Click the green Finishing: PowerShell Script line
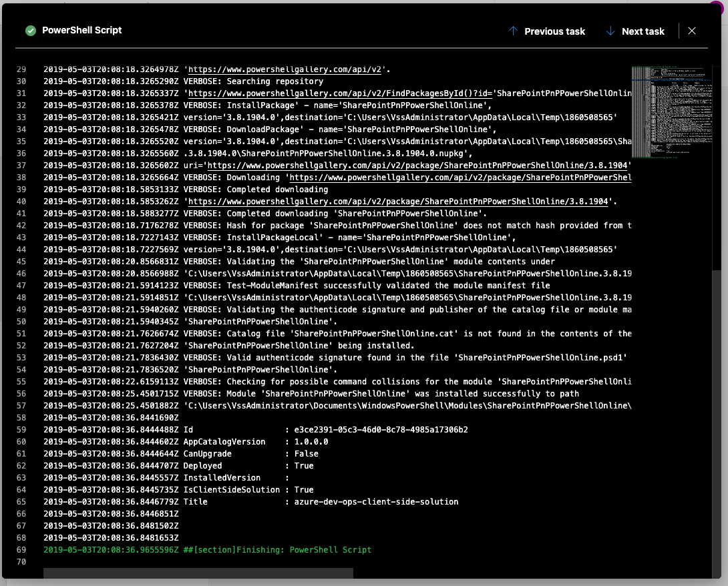The width and height of the screenshot is (728, 586). pos(207,550)
